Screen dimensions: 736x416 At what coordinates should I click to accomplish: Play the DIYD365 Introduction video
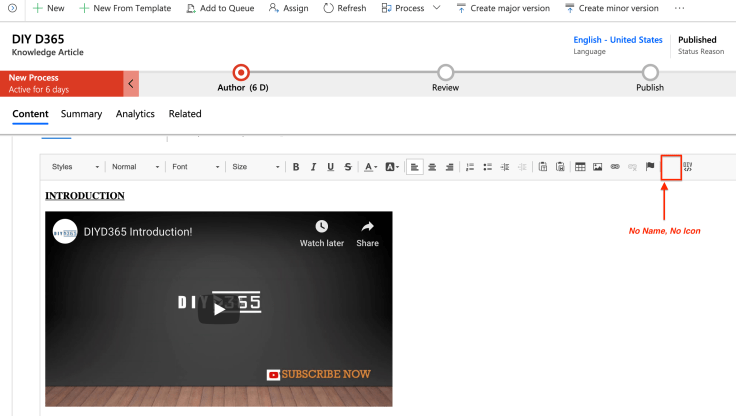[219, 309]
